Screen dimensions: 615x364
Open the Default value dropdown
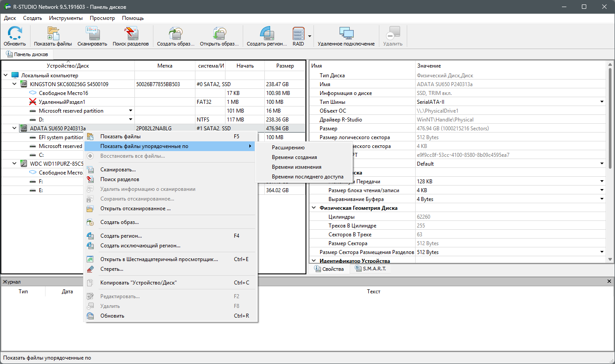click(602, 164)
